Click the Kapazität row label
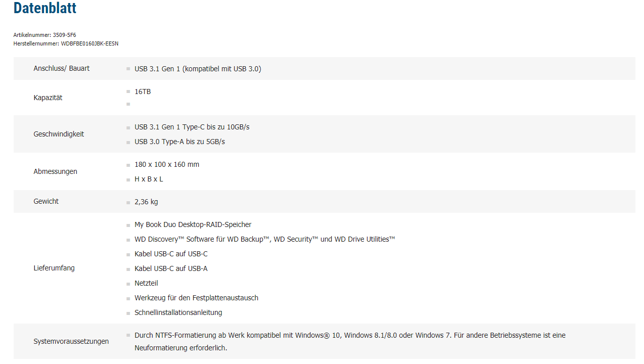This screenshot has width=644, height=364. [x=48, y=98]
